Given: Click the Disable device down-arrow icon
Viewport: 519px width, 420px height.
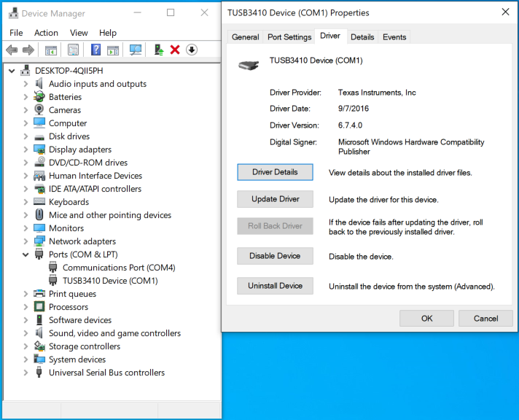Looking at the screenshot, I should (x=192, y=50).
